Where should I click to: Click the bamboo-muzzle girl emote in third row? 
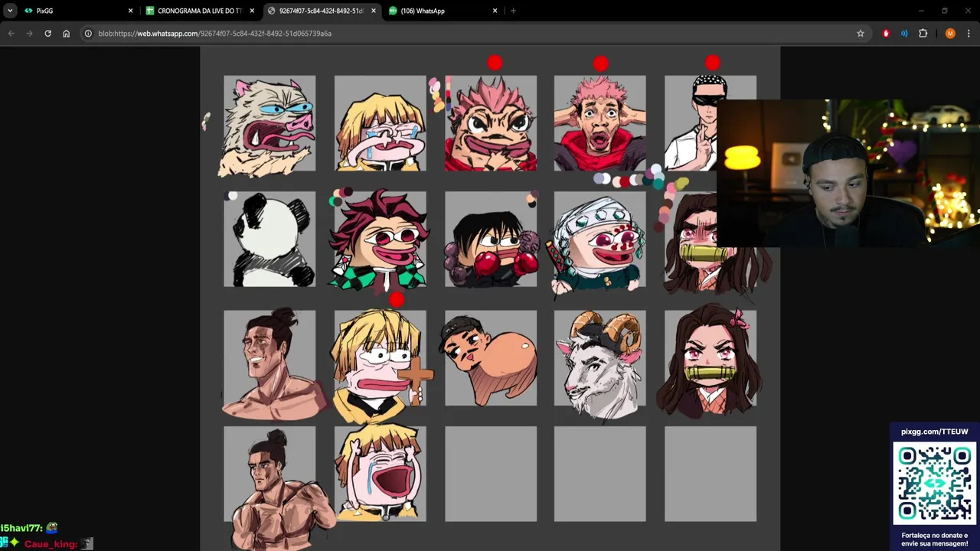(710, 360)
